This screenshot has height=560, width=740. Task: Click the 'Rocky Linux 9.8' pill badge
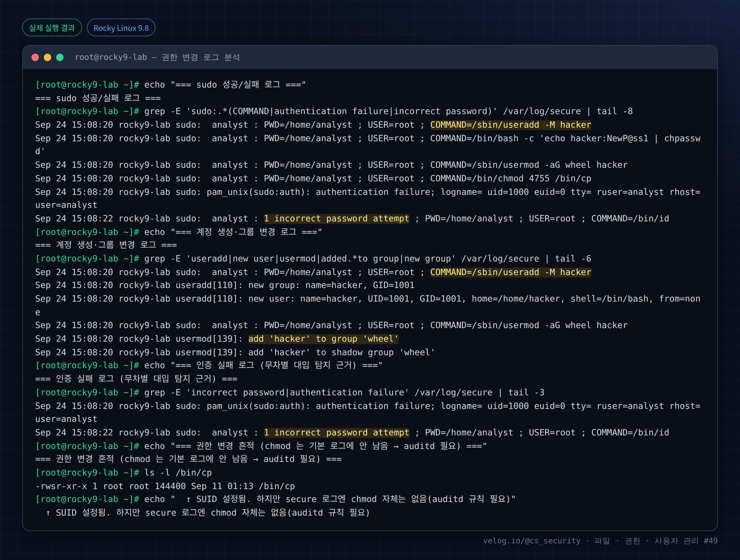click(x=121, y=28)
